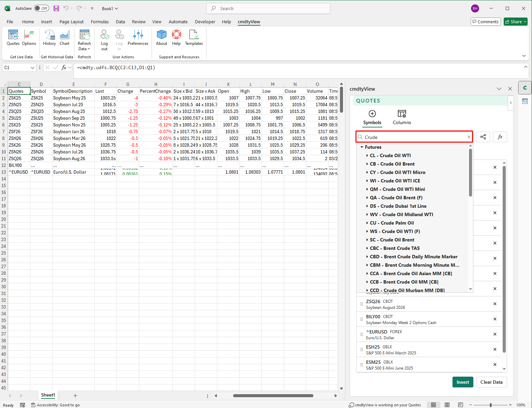Expand CL - Crude Oil WTI
Viewport: 532px width, 408px height.
pyautogui.click(x=367, y=155)
